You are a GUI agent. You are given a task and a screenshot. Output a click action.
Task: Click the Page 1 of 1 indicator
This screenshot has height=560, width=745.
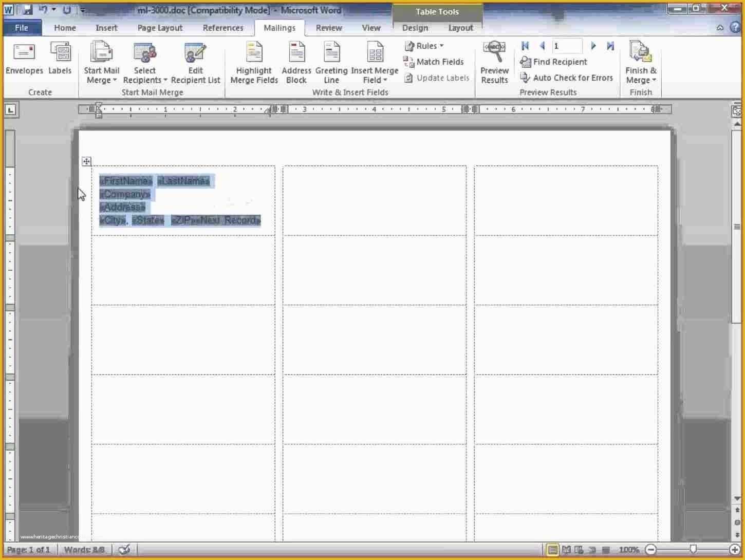point(28,550)
